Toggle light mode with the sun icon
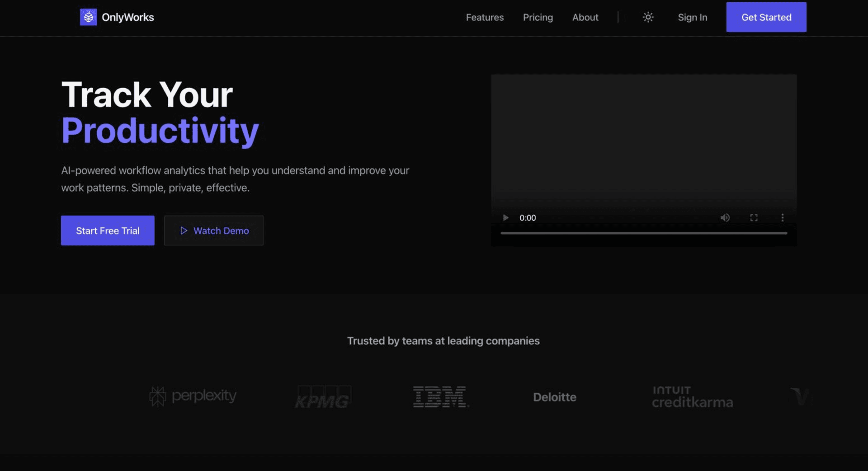Image resolution: width=868 pixels, height=471 pixels. (648, 17)
